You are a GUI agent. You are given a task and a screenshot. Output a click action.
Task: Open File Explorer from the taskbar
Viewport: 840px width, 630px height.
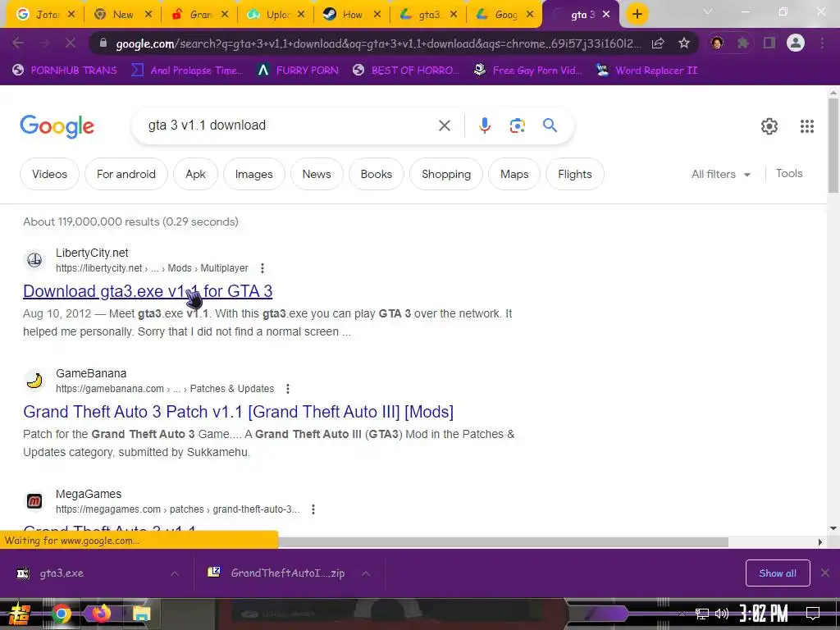141,614
